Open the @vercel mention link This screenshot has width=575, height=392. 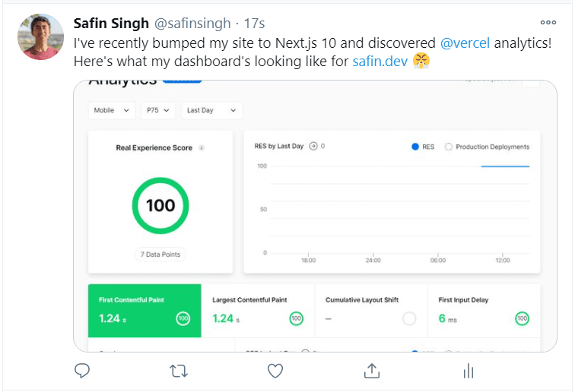pos(465,43)
